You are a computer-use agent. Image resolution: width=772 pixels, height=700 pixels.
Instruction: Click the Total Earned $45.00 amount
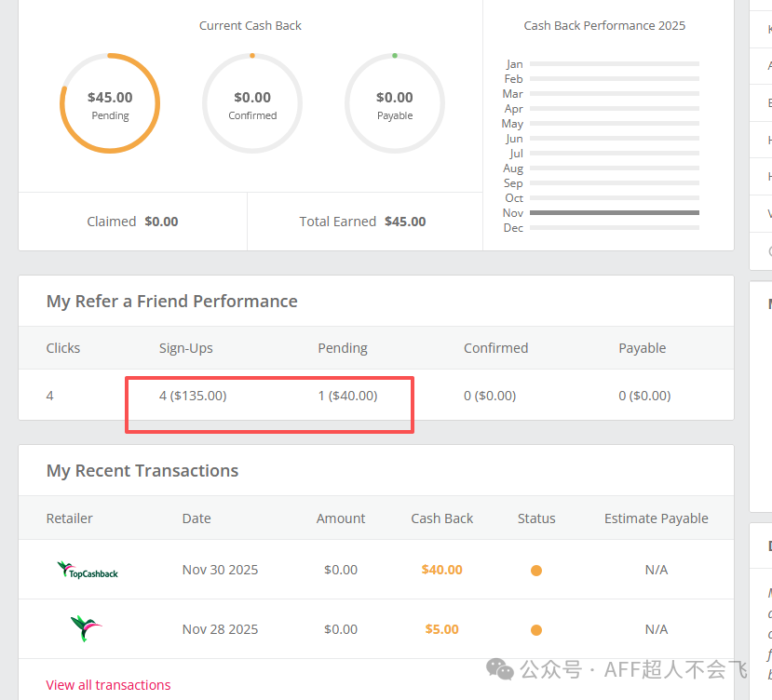pos(405,222)
